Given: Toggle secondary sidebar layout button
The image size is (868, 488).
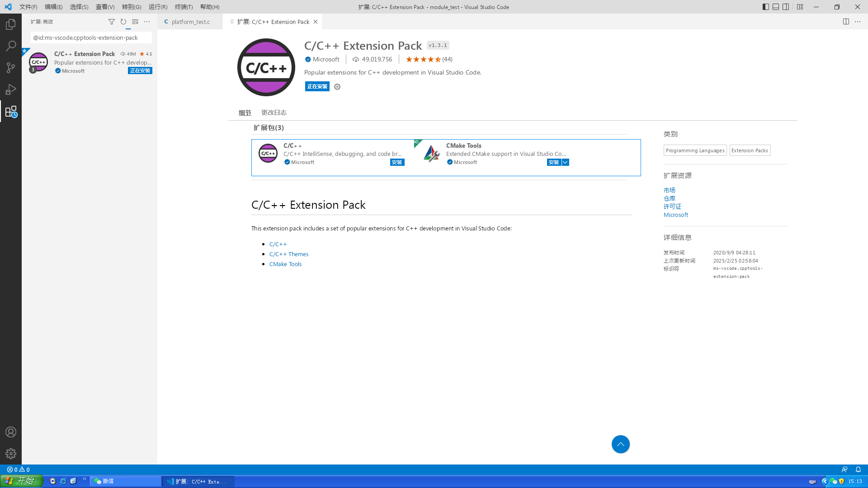Looking at the screenshot, I should (786, 7).
